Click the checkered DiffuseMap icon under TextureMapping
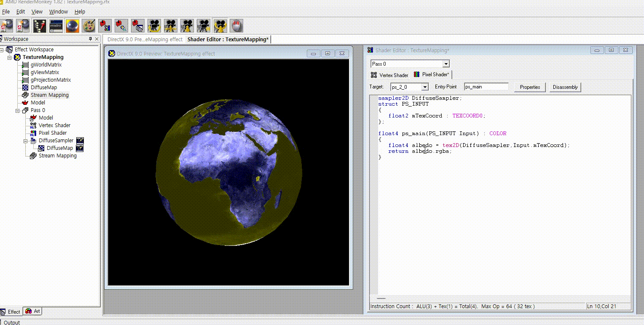This screenshot has width=644, height=325. 25,88
